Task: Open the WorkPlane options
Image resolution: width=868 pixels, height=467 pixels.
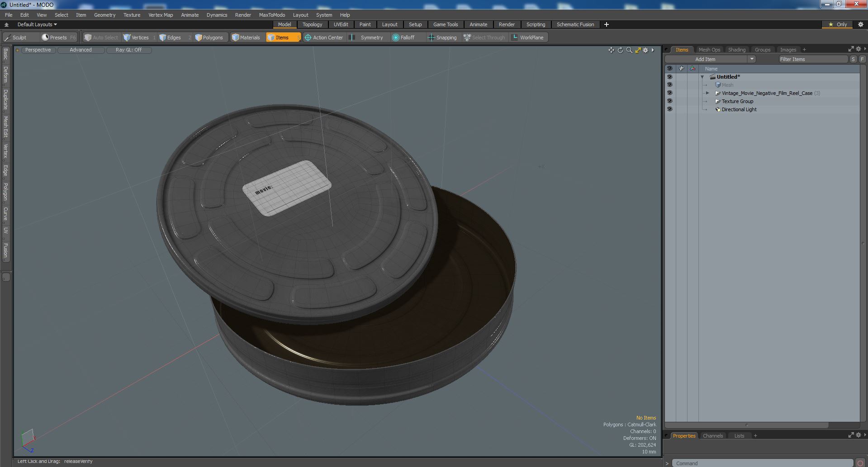Action: [x=528, y=38]
